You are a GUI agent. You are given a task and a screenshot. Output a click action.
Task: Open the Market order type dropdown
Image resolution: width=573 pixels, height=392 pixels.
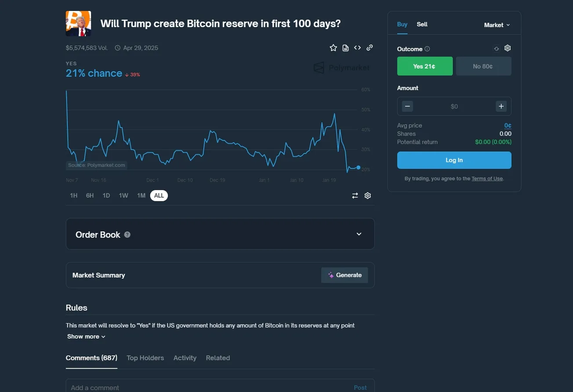[x=497, y=25]
